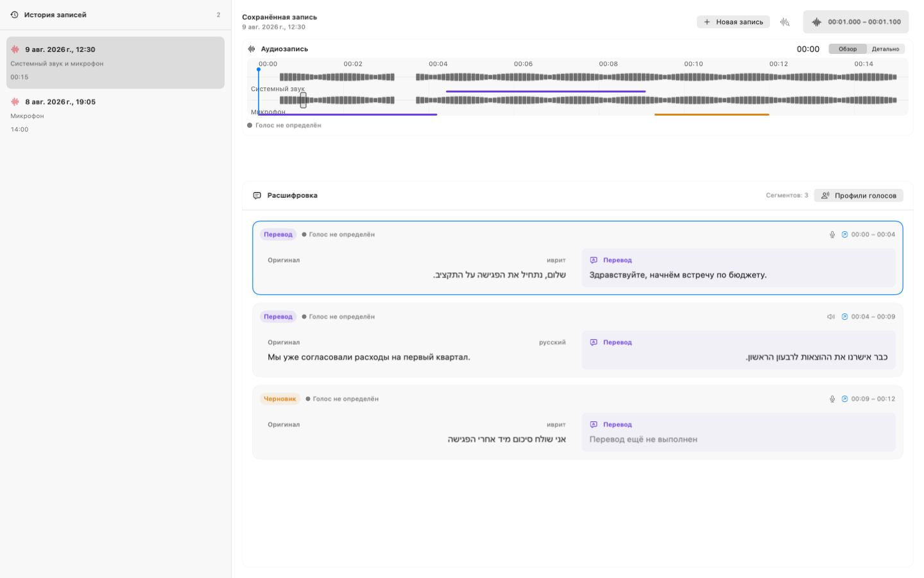Open the 9 авг. 2026 г., 12:30 recording
The width and height of the screenshot is (924, 578).
116,62
